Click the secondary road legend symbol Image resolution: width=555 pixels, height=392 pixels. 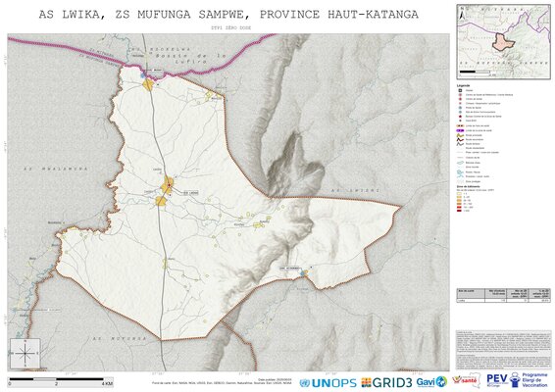[460, 140]
